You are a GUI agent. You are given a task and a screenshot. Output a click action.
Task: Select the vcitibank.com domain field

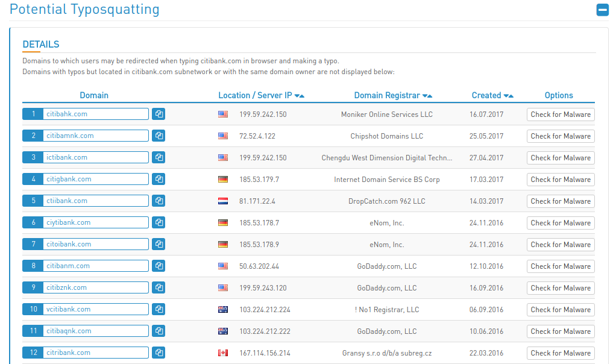click(95, 309)
